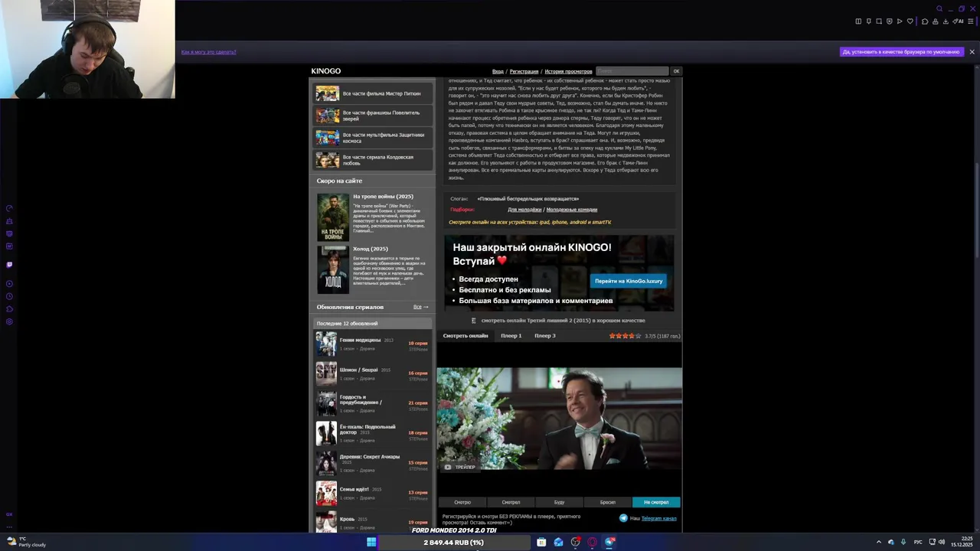Open the 'Telegram канал' link

click(658, 518)
